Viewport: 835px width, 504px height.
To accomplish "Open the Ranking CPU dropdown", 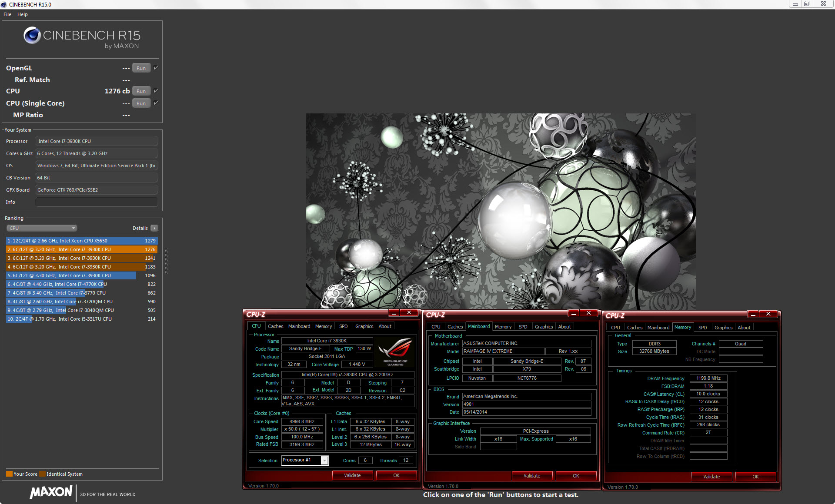I will click(x=42, y=228).
